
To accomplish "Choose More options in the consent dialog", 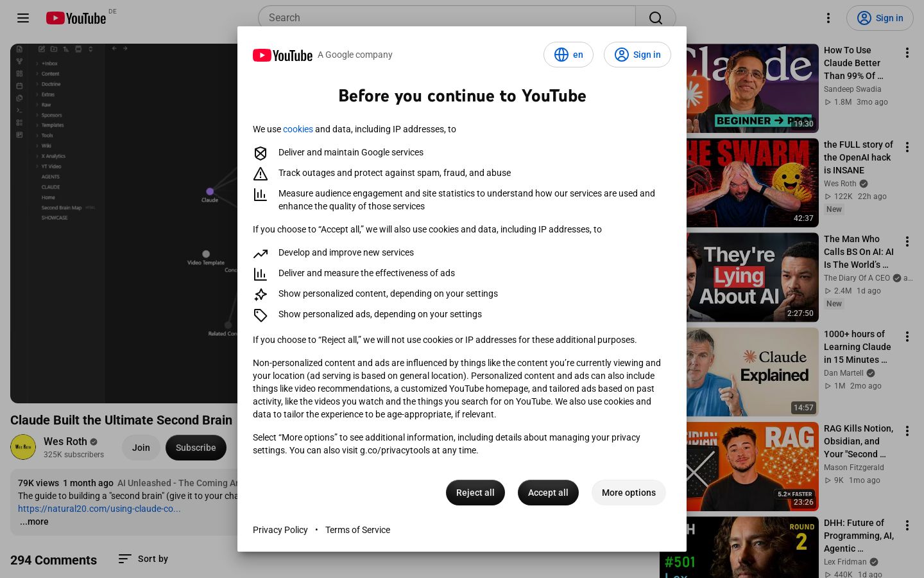I will (x=629, y=493).
